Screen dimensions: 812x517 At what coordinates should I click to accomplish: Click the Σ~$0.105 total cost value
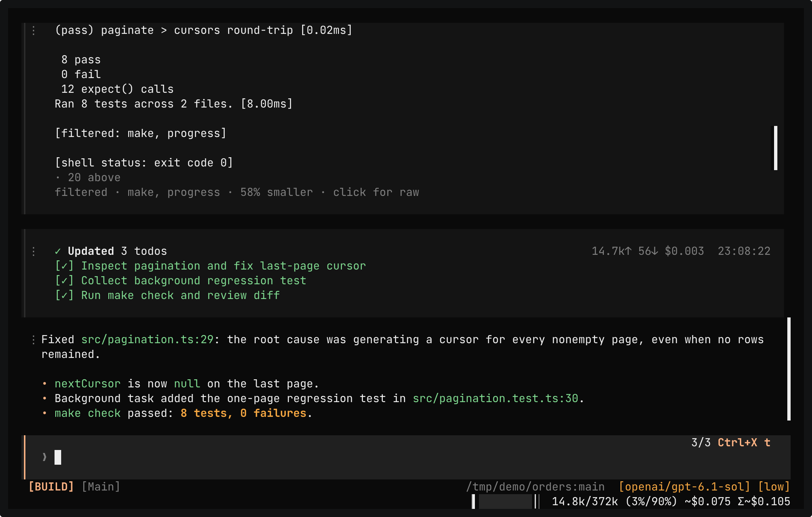click(x=764, y=502)
